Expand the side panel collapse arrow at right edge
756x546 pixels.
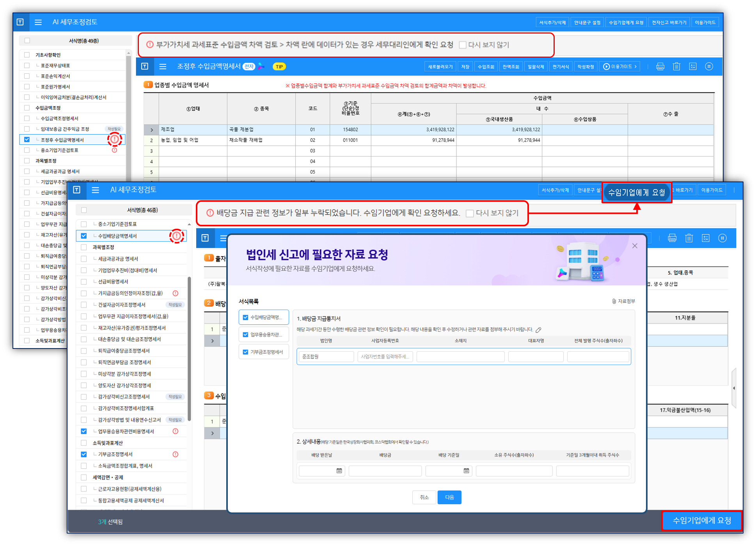[734, 388]
